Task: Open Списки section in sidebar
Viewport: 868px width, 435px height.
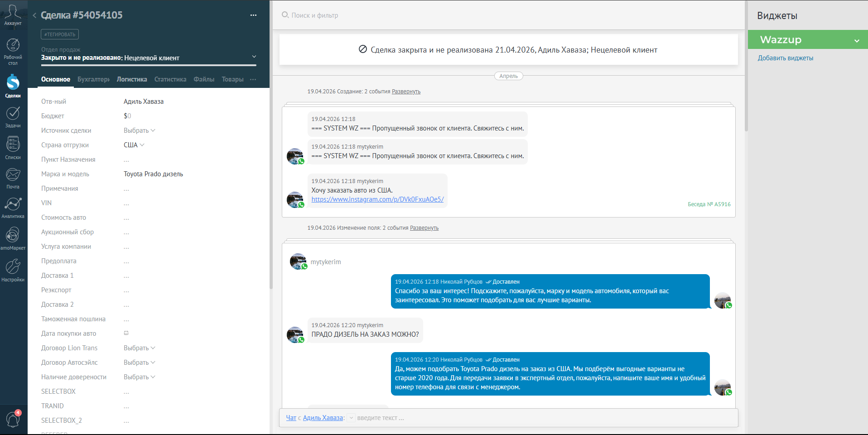Action: pos(13,148)
